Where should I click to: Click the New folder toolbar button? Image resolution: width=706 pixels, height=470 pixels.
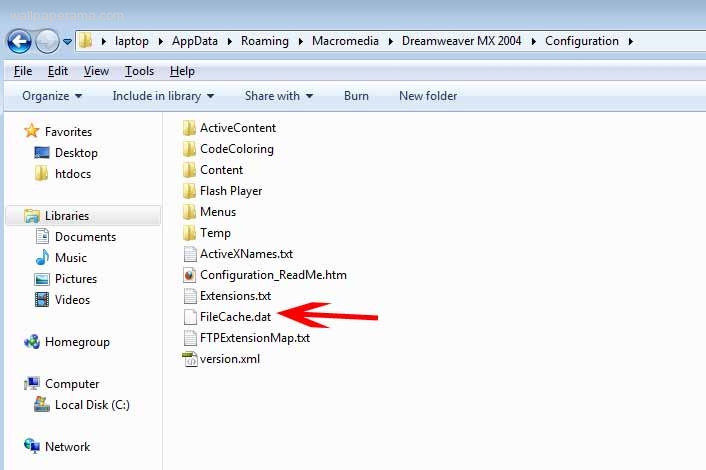[428, 96]
